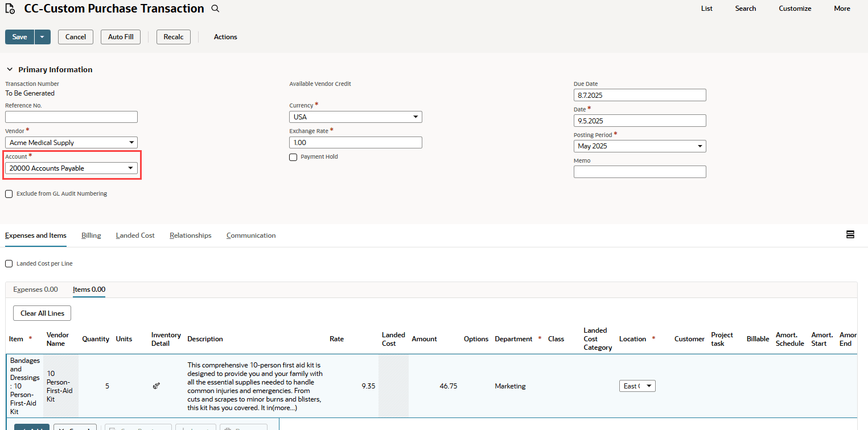Click the Memo input field
The width and height of the screenshot is (868, 430).
tap(640, 172)
